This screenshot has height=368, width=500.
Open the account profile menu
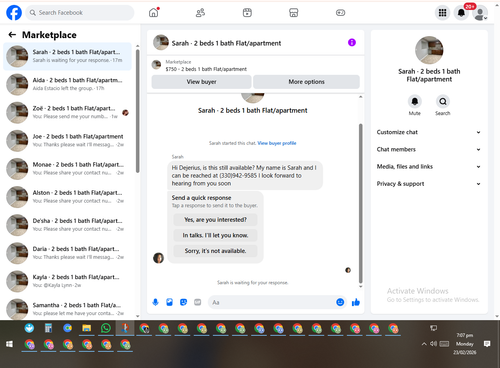(480, 13)
